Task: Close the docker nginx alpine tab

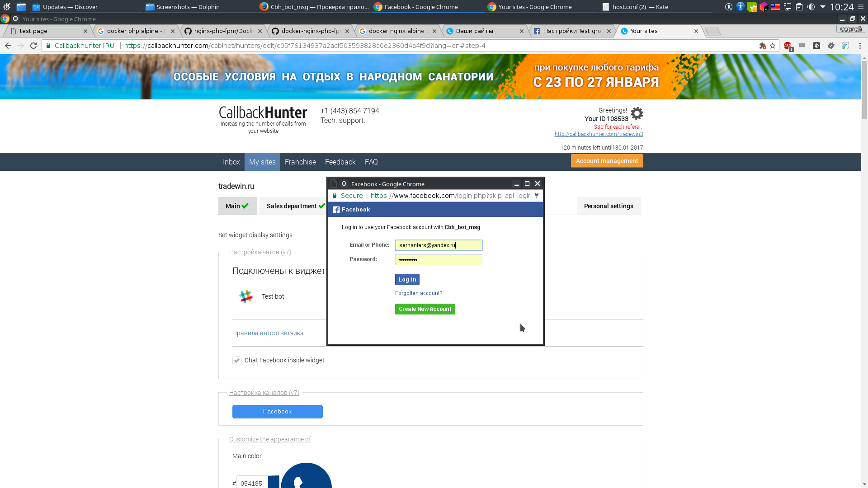Action: 434,31
